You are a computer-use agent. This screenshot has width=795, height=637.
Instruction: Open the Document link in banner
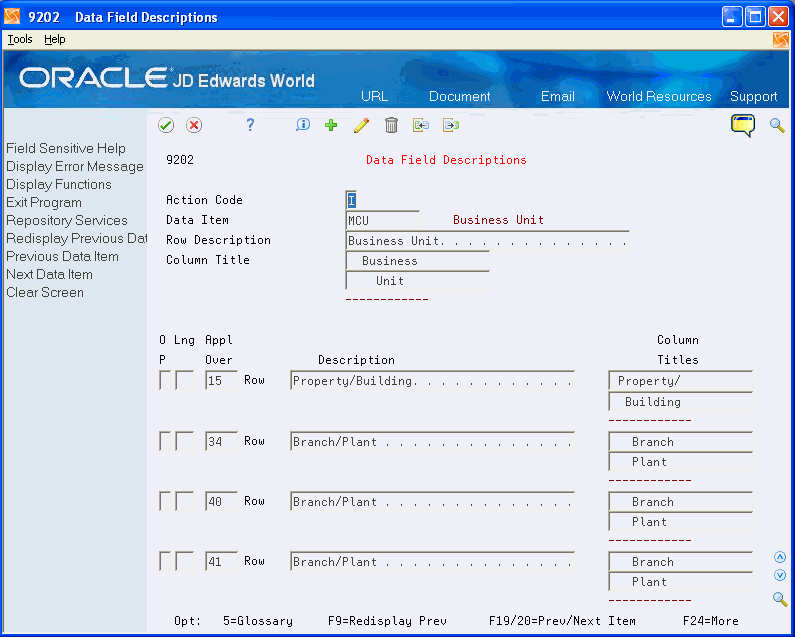pyautogui.click(x=459, y=96)
